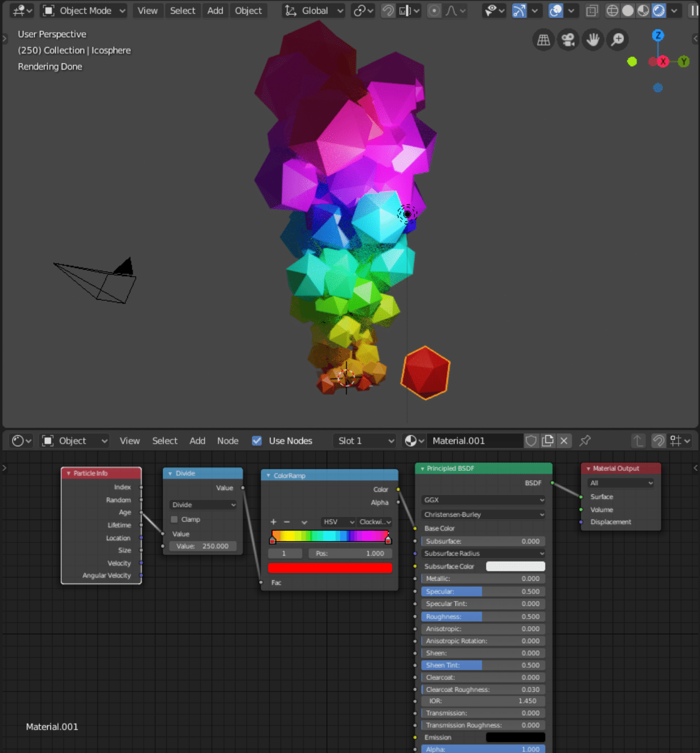Open node editor View menu
Screen dimensions: 700x753
[130, 441]
